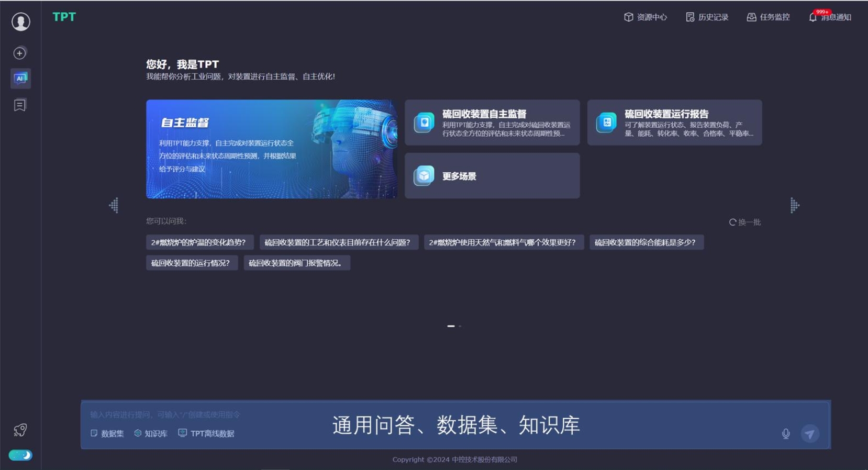The image size is (868, 470).
Task: Click the new chat plus icon
Action: tap(20, 53)
